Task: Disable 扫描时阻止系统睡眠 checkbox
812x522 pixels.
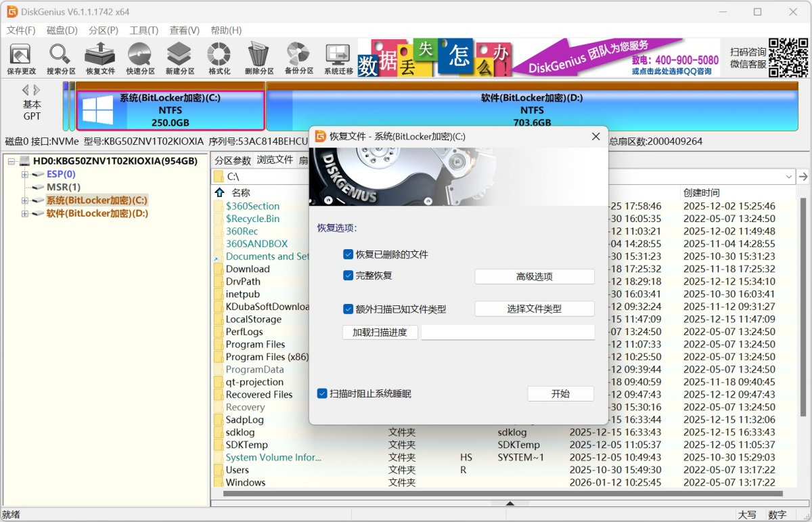Action: click(323, 393)
